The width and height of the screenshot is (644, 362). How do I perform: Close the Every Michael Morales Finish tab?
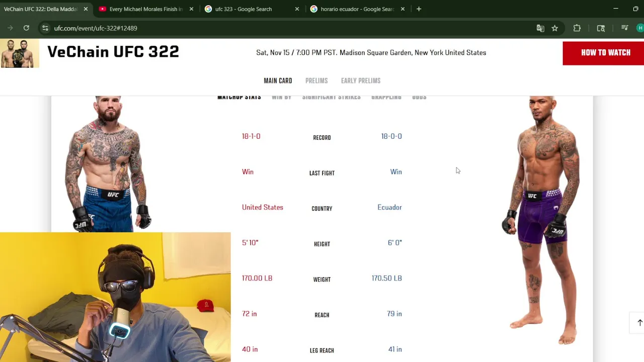[x=191, y=9]
